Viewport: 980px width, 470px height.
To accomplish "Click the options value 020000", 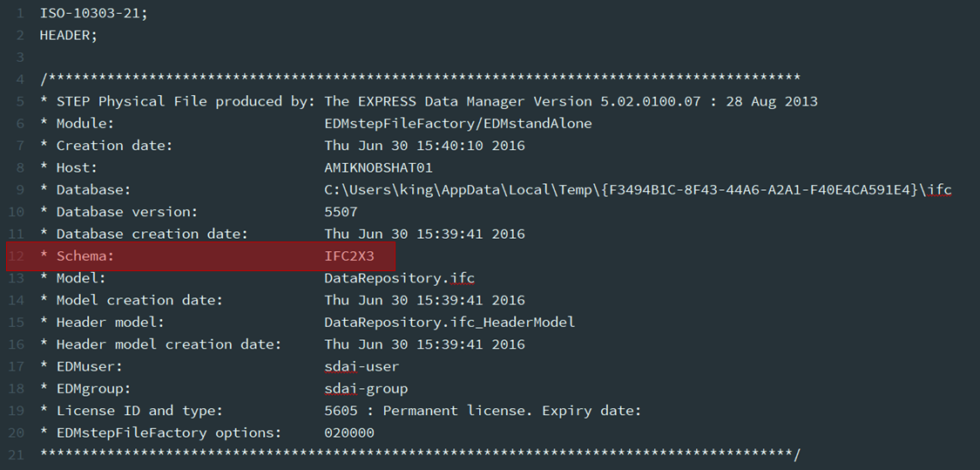I will (348, 433).
